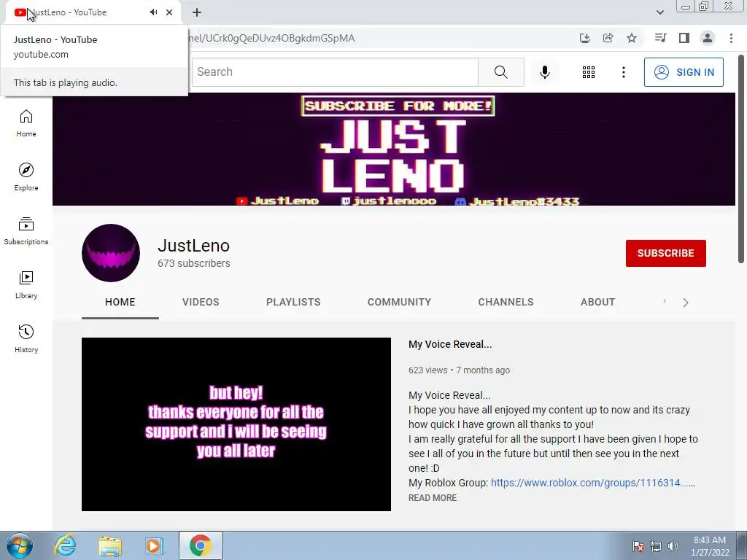Image resolution: width=747 pixels, height=560 pixels.
Task: Open Chrome three-dot menu
Action: click(x=731, y=38)
